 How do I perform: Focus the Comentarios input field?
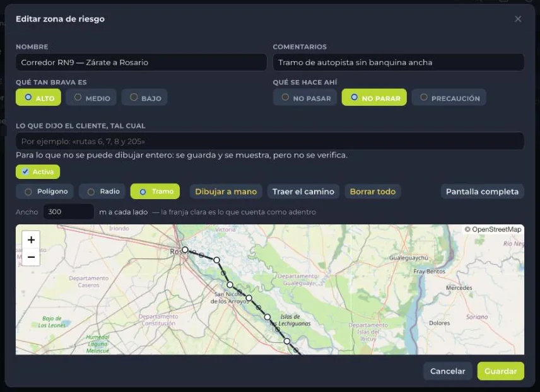point(399,62)
